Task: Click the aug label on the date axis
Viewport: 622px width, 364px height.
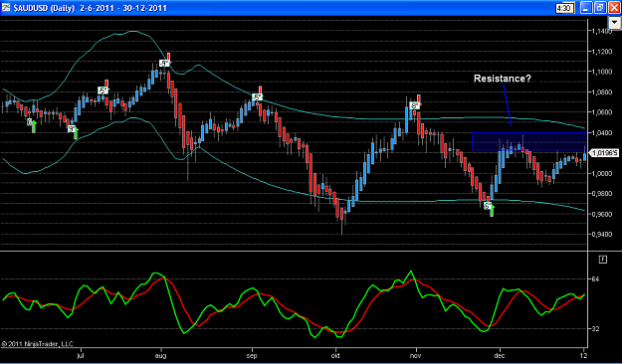Action: pos(161,355)
